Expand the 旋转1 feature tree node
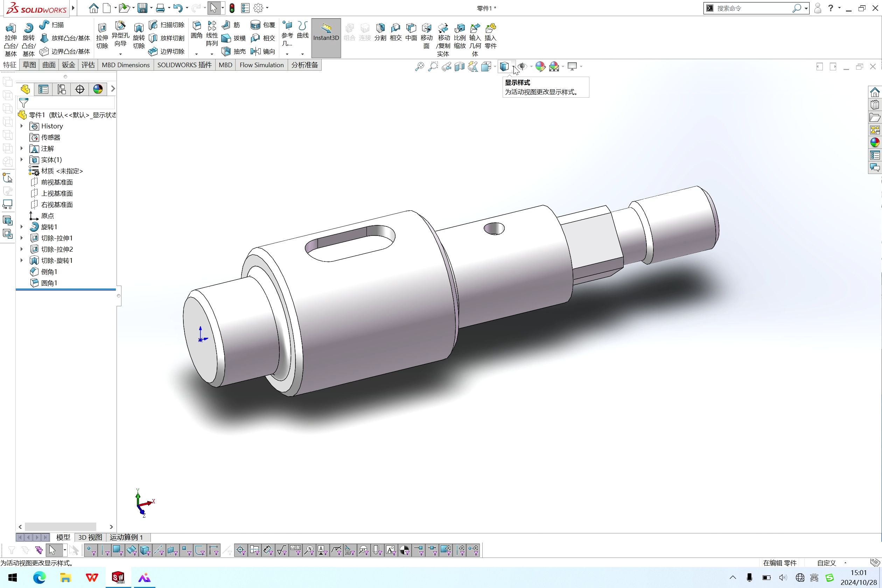882x588 pixels. pyautogui.click(x=22, y=227)
